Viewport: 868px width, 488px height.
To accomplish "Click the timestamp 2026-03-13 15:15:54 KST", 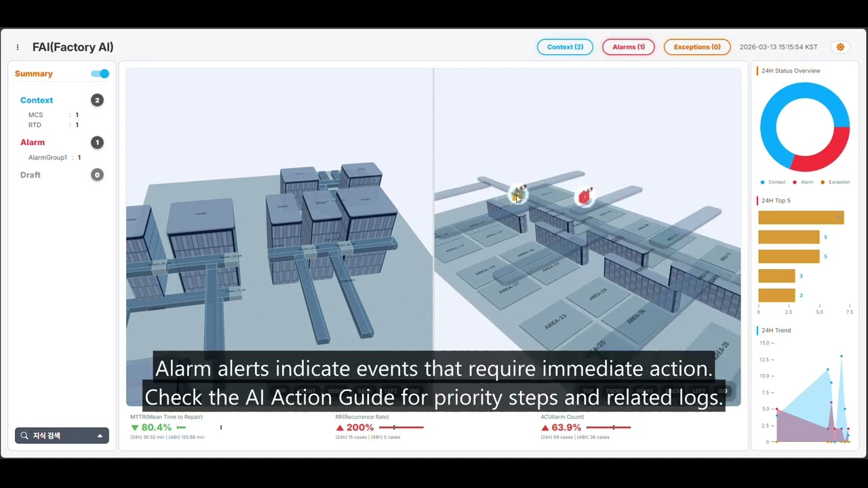I will pos(778,47).
